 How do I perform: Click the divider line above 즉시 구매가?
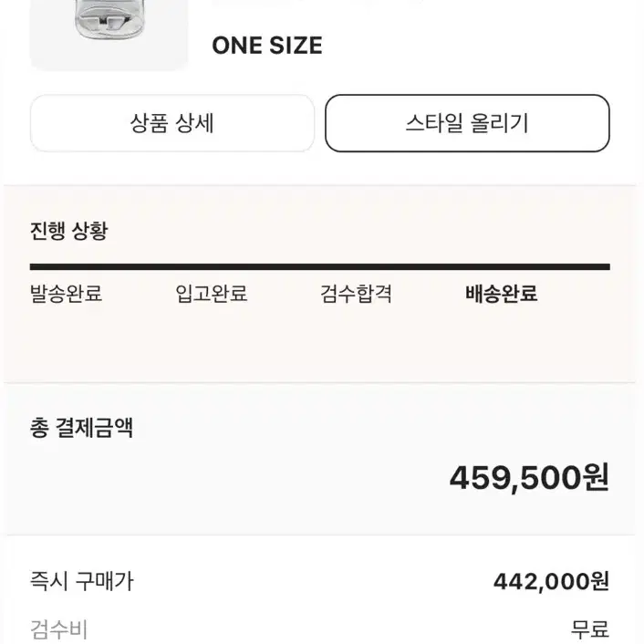tap(320, 535)
